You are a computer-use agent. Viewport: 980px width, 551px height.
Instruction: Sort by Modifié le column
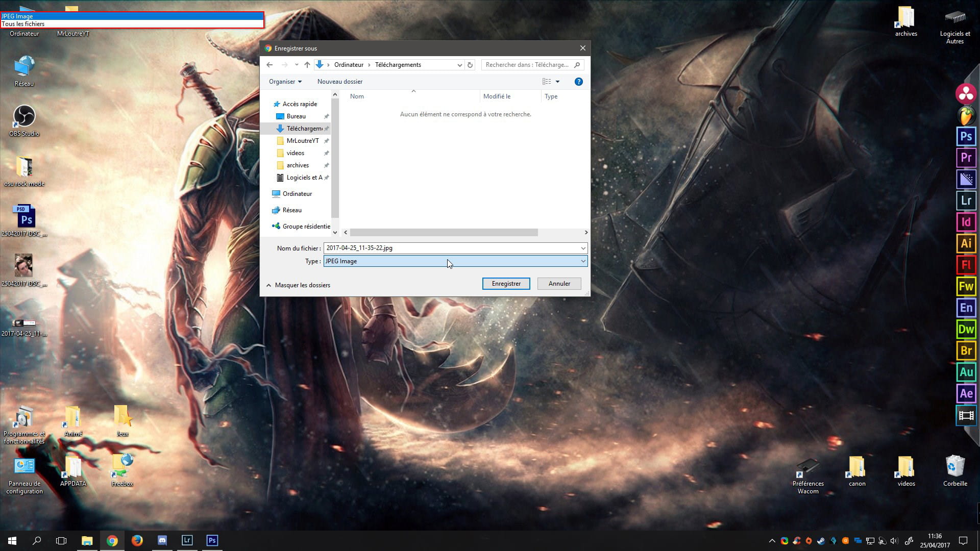(497, 96)
